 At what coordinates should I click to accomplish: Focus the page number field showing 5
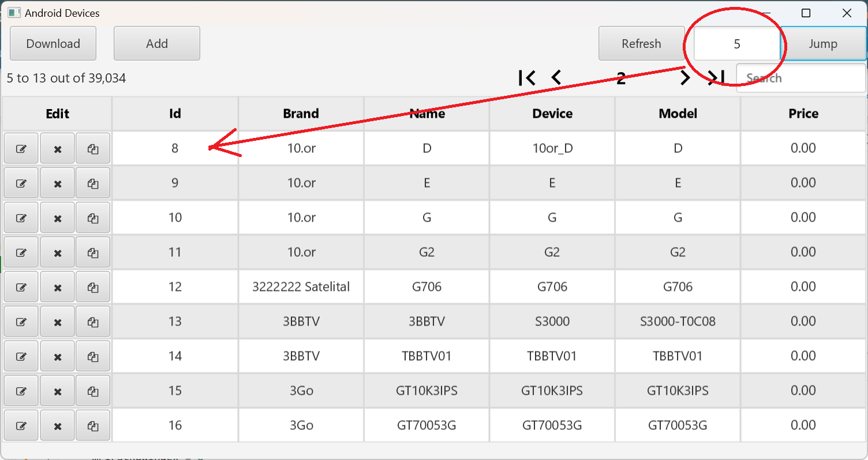[736, 44]
